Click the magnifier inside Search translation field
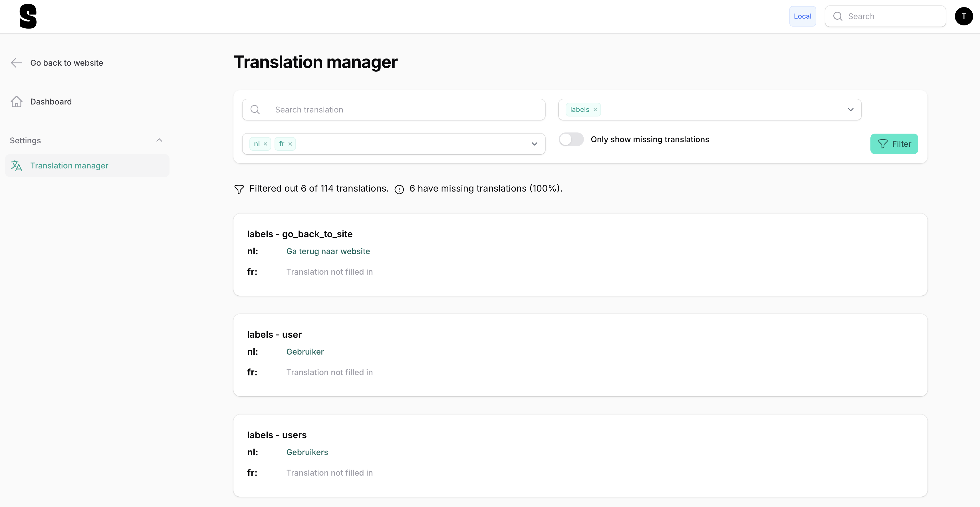980x507 pixels. pyautogui.click(x=255, y=110)
